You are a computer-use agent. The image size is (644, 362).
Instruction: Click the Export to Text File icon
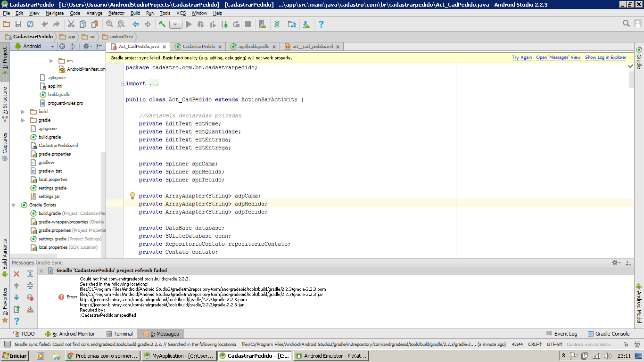(x=17, y=309)
